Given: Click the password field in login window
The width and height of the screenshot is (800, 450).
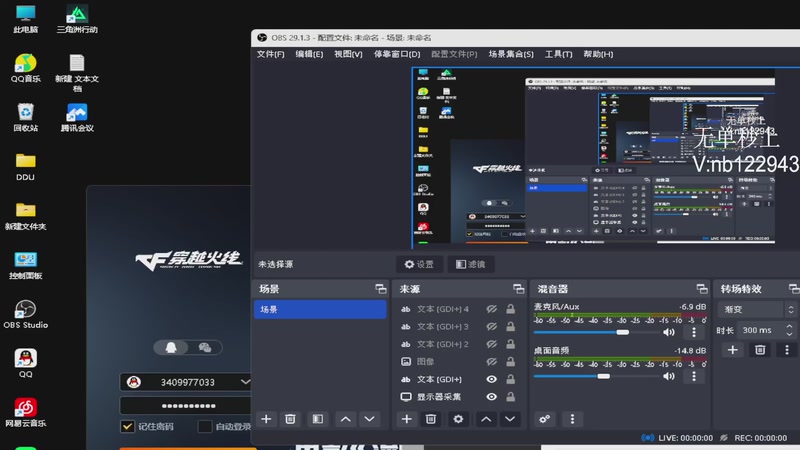Looking at the screenshot, I should (186, 406).
